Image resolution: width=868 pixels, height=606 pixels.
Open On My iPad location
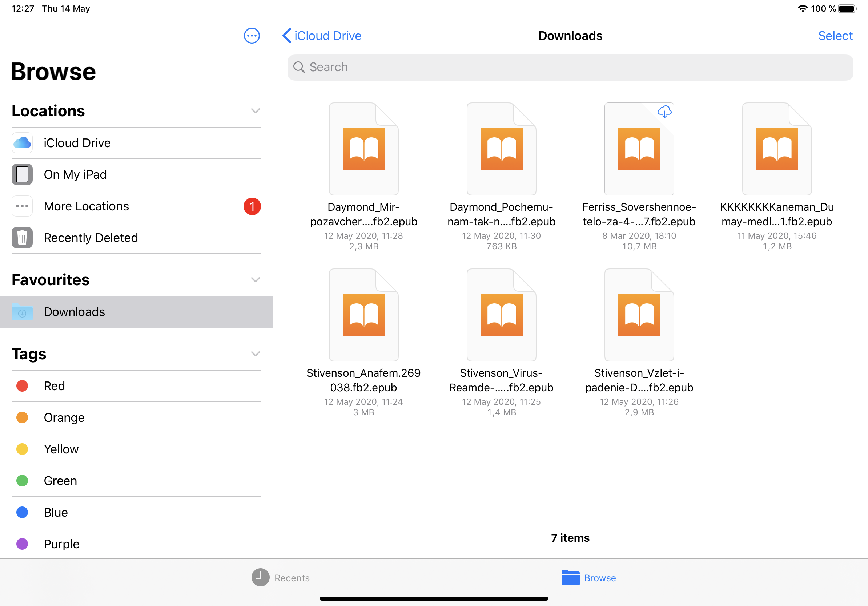point(136,174)
